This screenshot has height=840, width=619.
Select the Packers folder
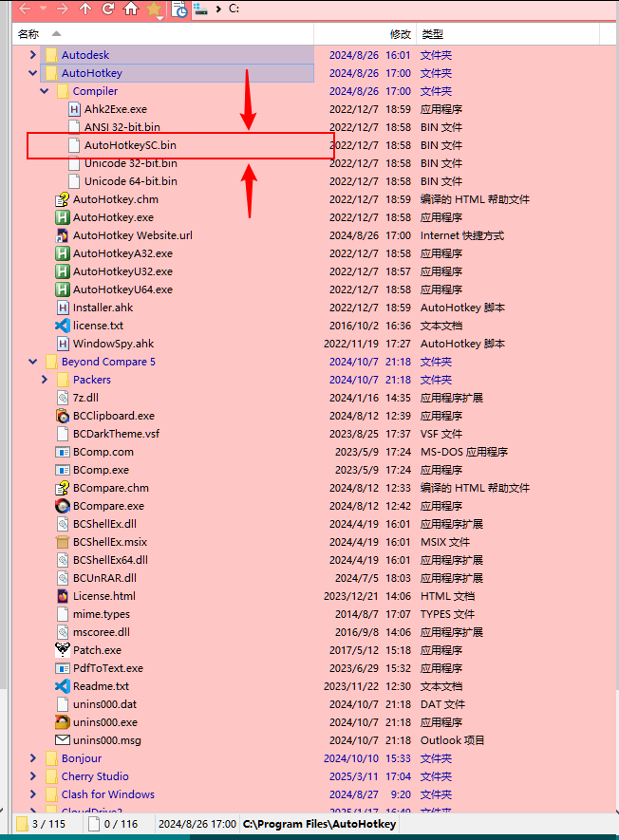pos(92,380)
